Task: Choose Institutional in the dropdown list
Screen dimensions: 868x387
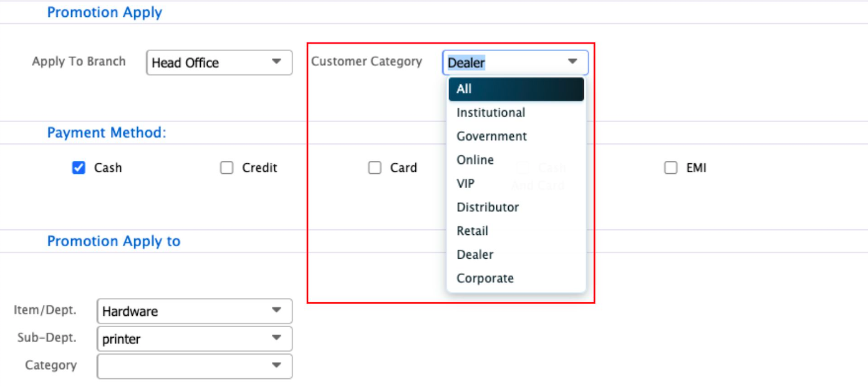Action: [x=491, y=113]
